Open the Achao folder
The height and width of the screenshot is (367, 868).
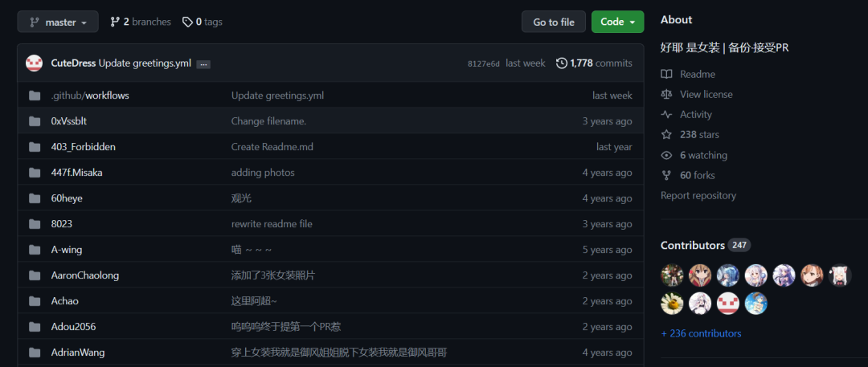(x=65, y=301)
